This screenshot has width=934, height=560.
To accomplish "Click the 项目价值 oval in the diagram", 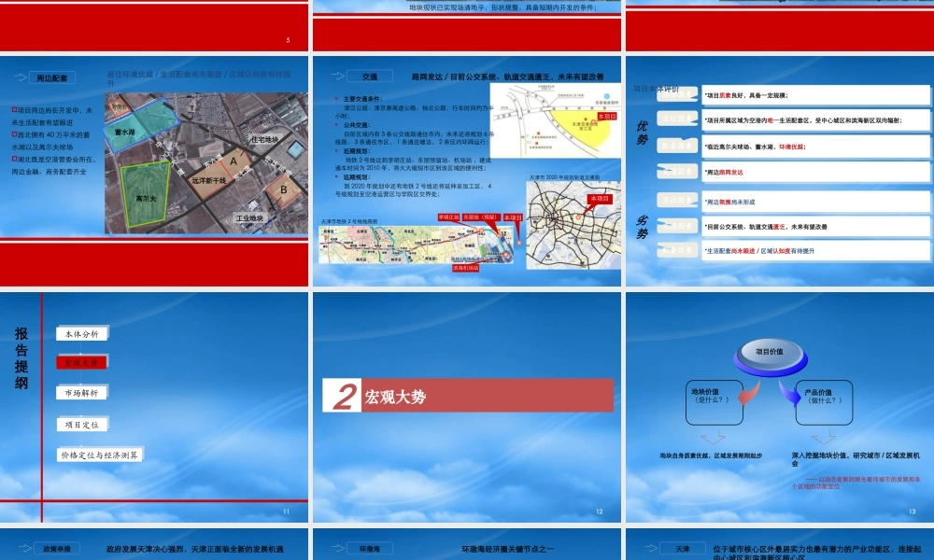I will coord(771,356).
